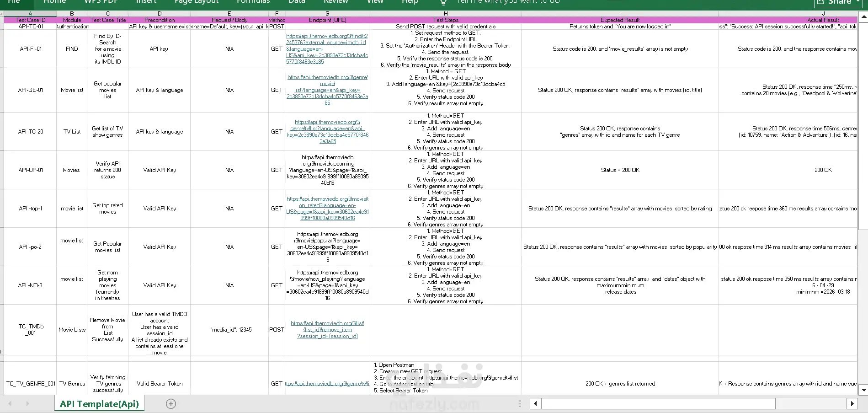The image size is (868, 413).
Task: Click horizontal scrollbar left arrow
Action: click(536, 404)
